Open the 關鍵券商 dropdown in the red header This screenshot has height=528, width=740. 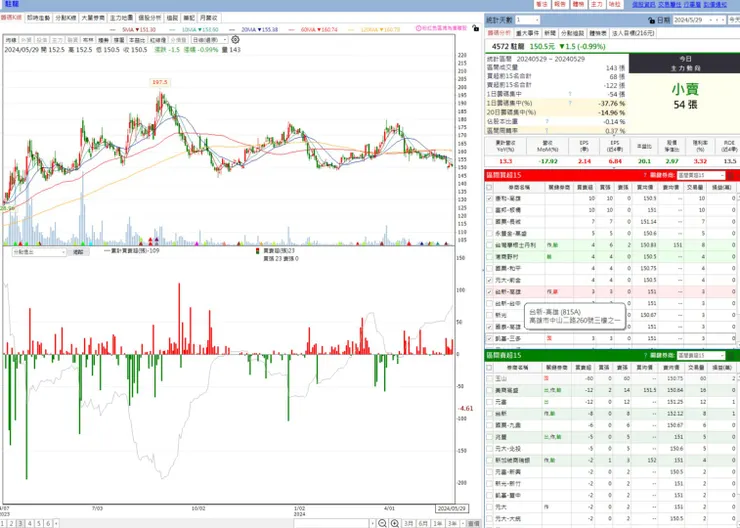tap(700, 175)
